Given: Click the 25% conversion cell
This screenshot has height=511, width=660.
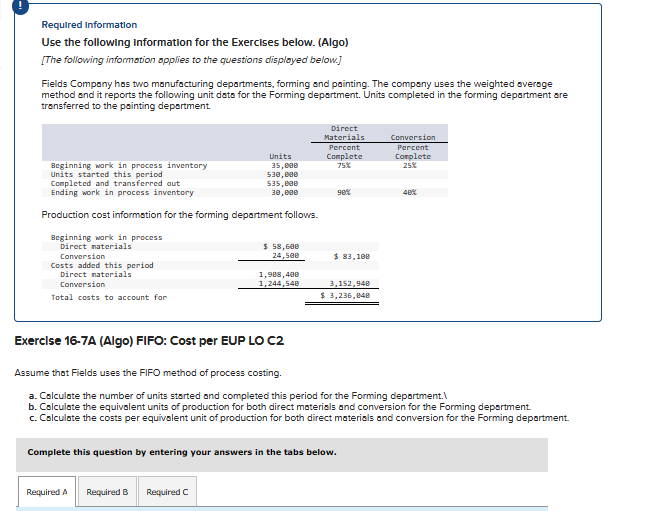Looking at the screenshot, I should [410, 165].
